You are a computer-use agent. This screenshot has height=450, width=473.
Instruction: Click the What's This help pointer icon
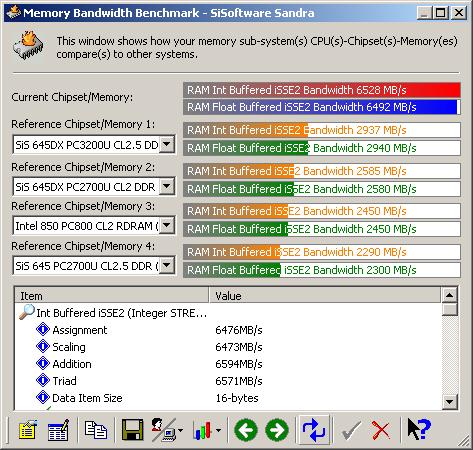[x=419, y=429]
